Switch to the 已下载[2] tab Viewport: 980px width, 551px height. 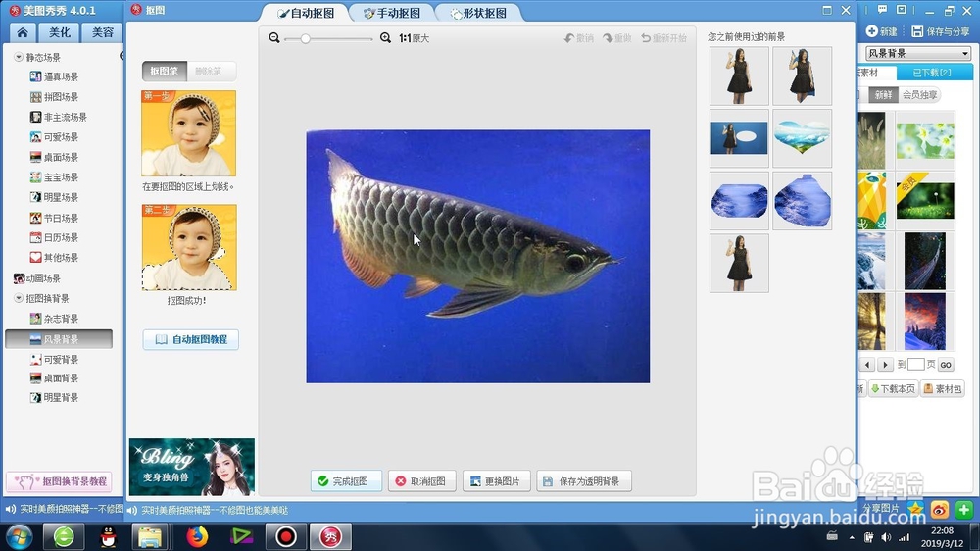(934, 73)
